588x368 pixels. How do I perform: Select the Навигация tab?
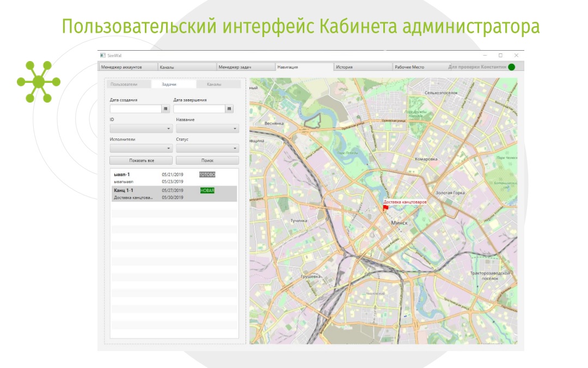click(304, 67)
